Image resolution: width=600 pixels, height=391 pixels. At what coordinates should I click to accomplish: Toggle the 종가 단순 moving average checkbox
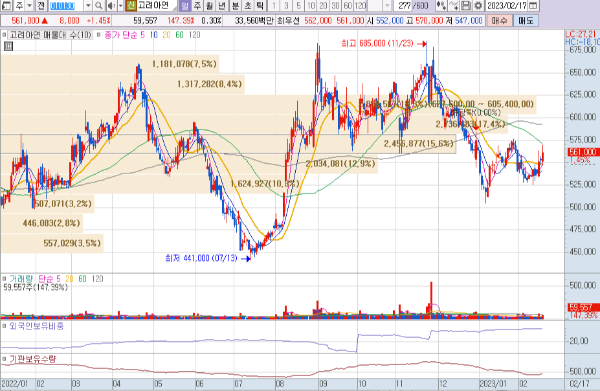[99, 35]
